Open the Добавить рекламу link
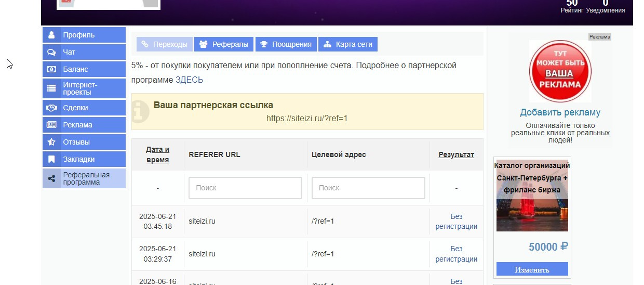 [x=560, y=113]
